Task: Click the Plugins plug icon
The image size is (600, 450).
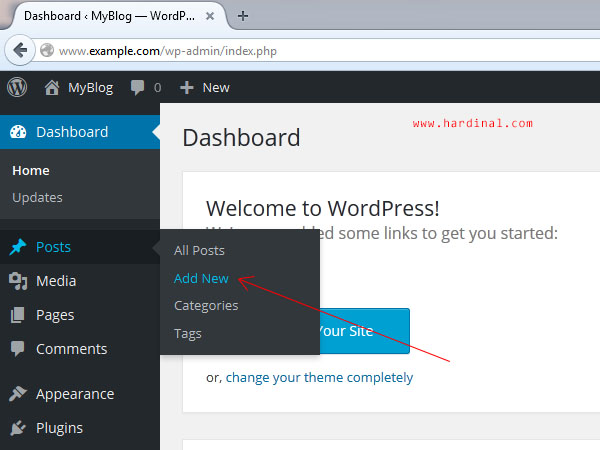Action: (x=18, y=428)
